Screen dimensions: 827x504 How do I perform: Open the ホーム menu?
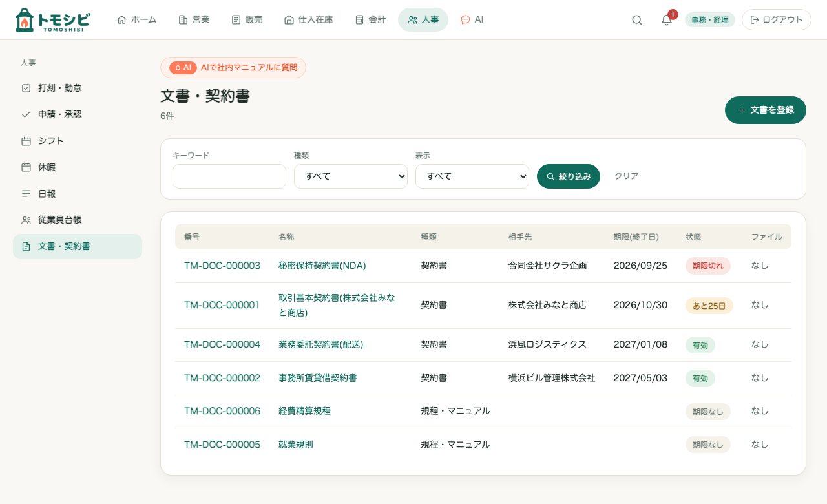(x=137, y=19)
